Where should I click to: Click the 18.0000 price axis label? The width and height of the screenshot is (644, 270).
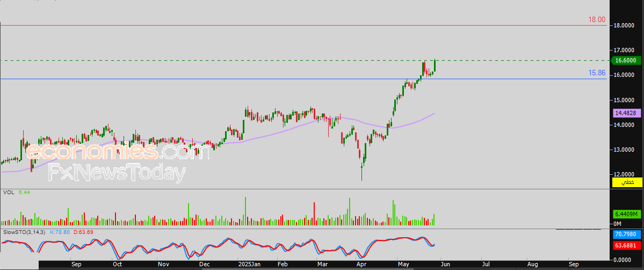point(624,25)
